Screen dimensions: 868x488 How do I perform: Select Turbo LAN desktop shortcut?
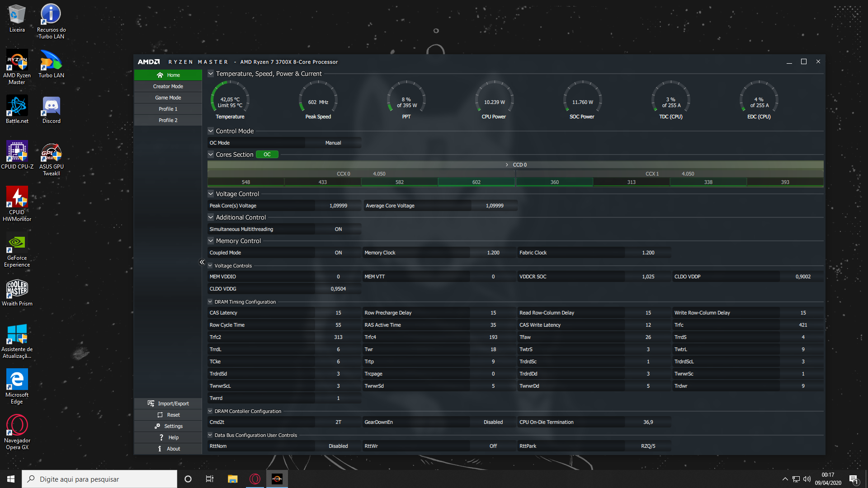tap(51, 64)
